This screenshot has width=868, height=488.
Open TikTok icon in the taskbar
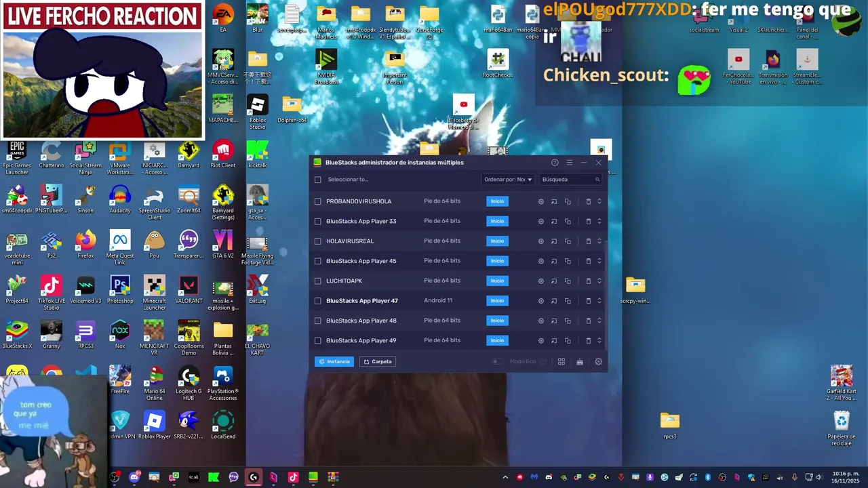tap(293, 477)
